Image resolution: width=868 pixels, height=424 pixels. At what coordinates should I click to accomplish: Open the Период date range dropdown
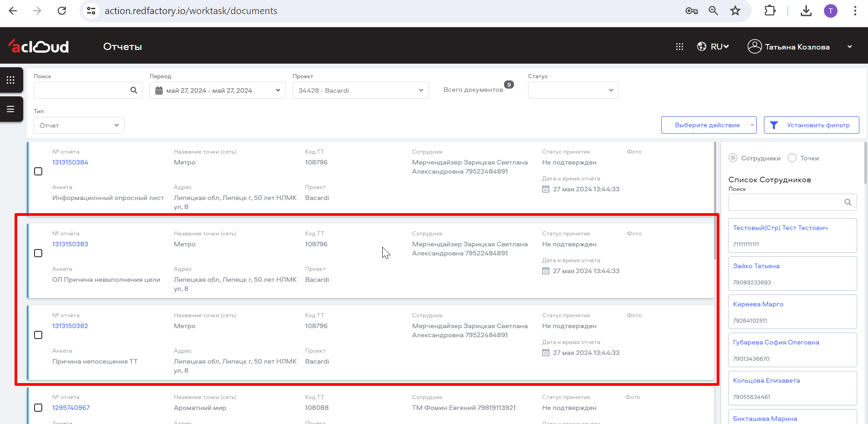(218, 90)
